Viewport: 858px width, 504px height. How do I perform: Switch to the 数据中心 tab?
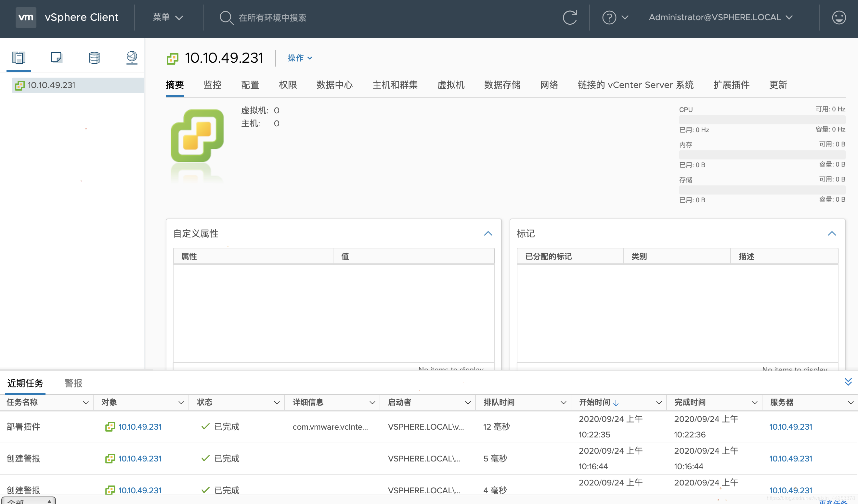[x=335, y=85]
